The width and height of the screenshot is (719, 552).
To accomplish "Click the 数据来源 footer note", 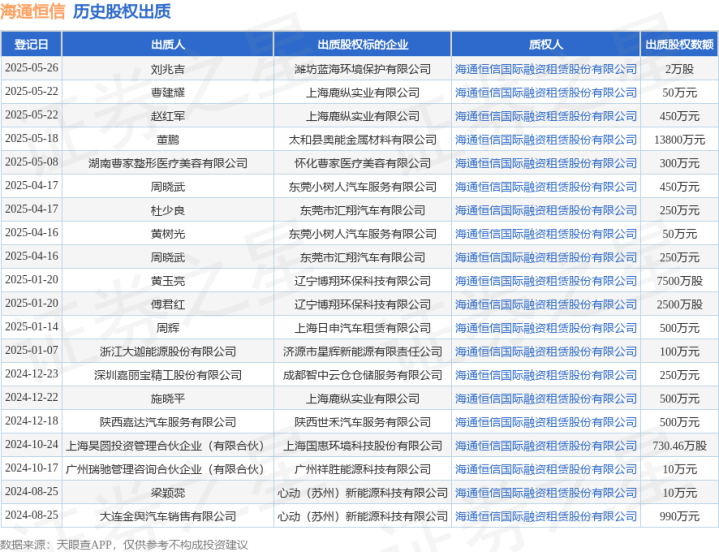I will [124, 545].
